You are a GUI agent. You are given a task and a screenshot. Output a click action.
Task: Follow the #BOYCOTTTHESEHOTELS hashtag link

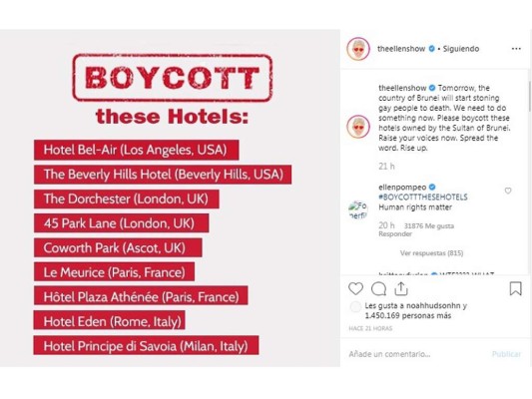click(x=423, y=197)
